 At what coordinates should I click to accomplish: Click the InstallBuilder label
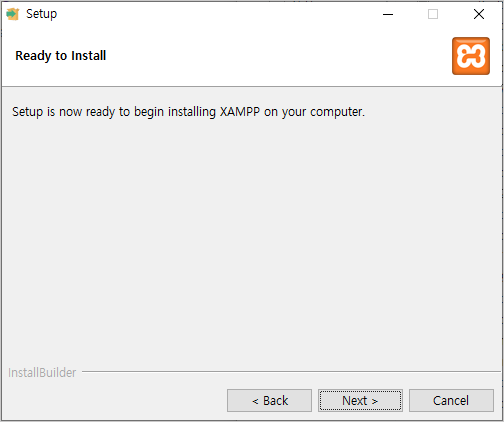click(42, 373)
